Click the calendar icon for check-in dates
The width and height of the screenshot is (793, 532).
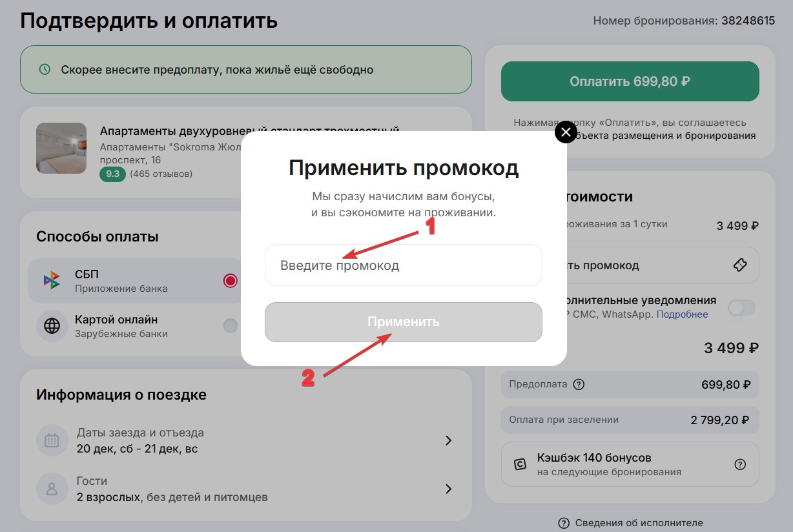point(52,440)
